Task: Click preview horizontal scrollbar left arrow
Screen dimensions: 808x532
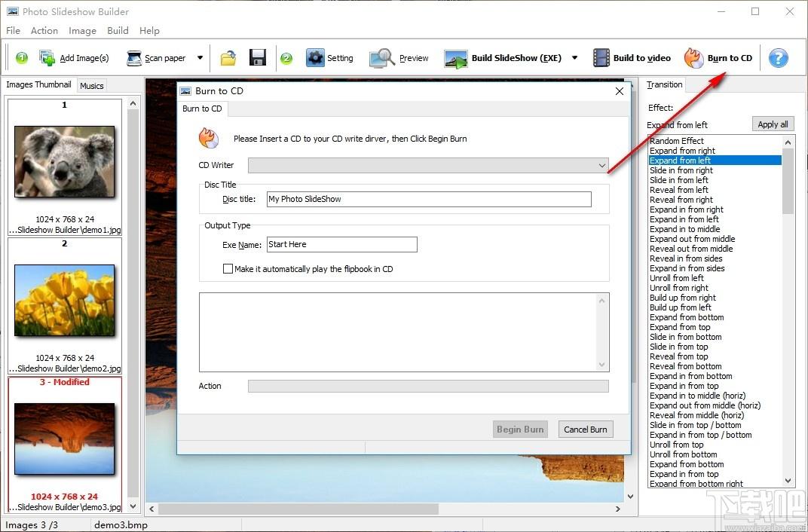Action: point(151,509)
